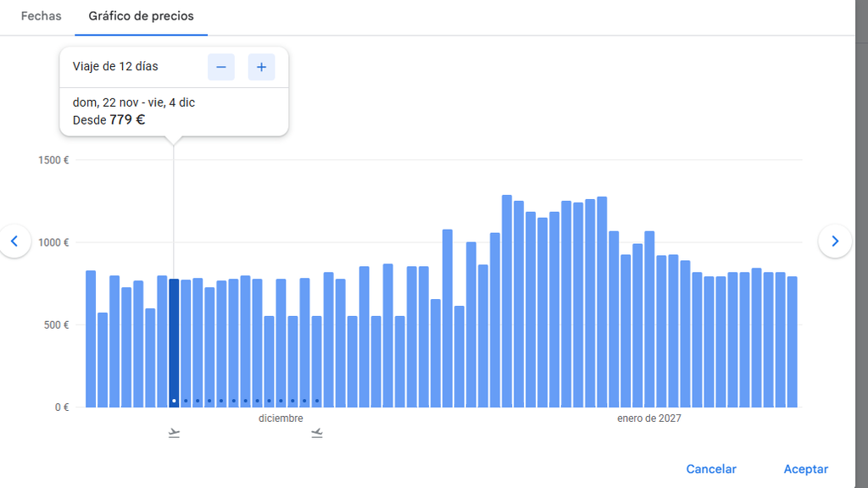This screenshot has width=868, height=488.
Task: Decrease trip length with minus button
Action: pos(221,67)
